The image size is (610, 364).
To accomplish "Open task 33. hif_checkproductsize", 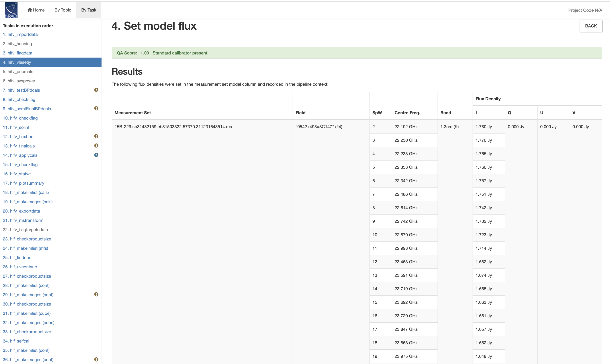I will (x=27, y=332).
